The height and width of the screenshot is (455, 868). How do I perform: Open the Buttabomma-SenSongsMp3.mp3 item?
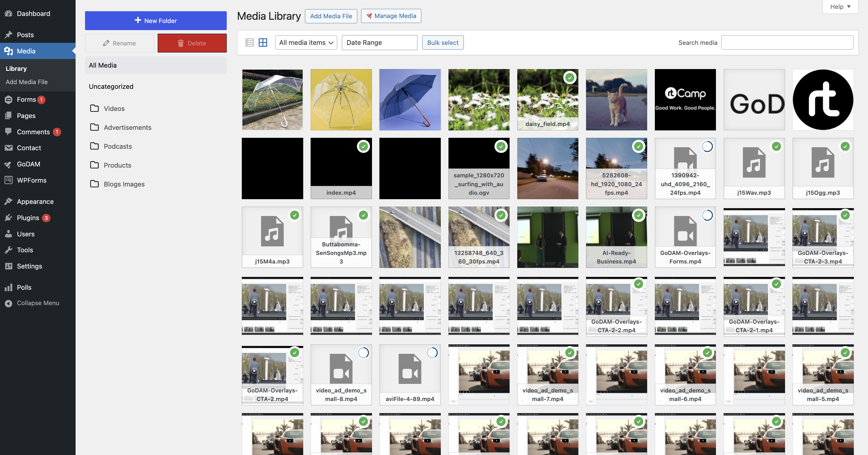[341, 237]
